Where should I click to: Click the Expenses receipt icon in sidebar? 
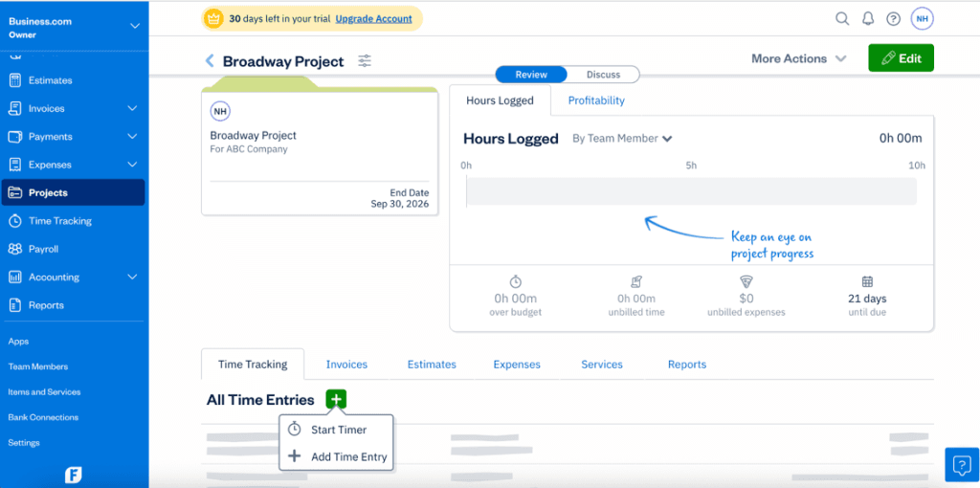[x=15, y=165]
